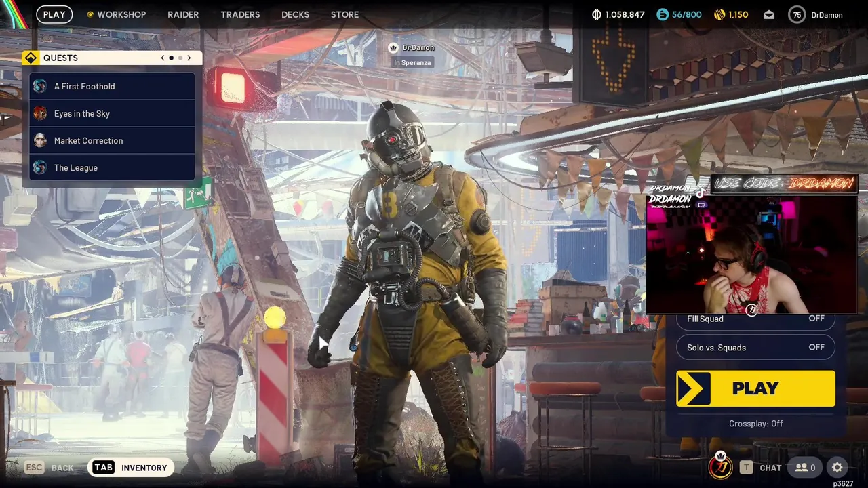868x488 pixels.
Task: Open the Market Correction quest
Action: [x=112, y=140]
